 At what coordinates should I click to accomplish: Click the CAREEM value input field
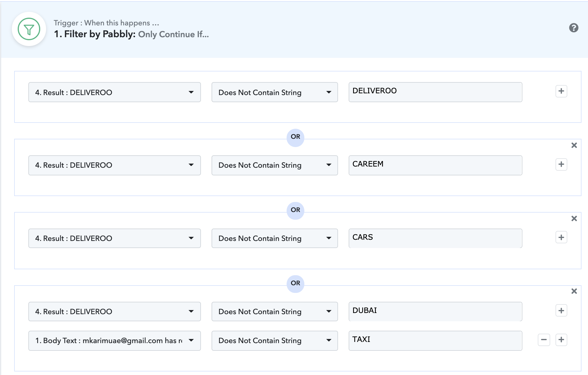[435, 165]
